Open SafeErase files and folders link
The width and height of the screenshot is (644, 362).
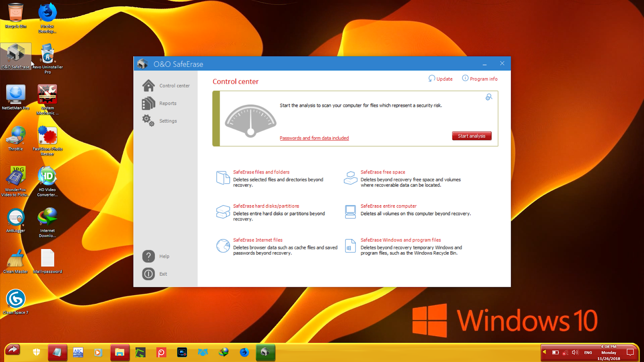point(261,172)
